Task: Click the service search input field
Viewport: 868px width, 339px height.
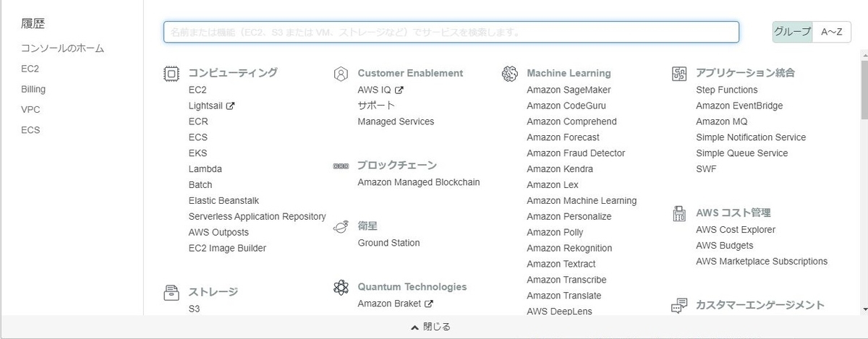Action: (x=451, y=32)
